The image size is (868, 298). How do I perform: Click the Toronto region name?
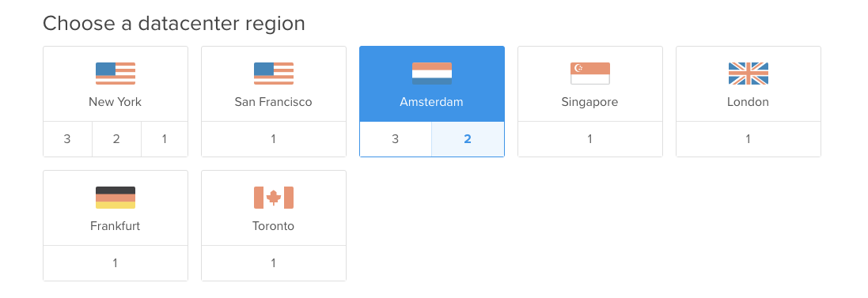[x=274, y=226]
